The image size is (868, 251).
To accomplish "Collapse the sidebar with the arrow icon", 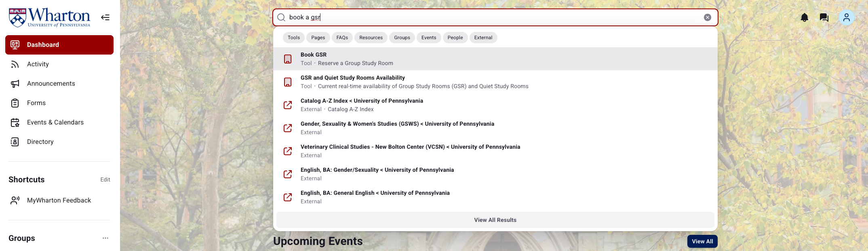I will [105, 17].
